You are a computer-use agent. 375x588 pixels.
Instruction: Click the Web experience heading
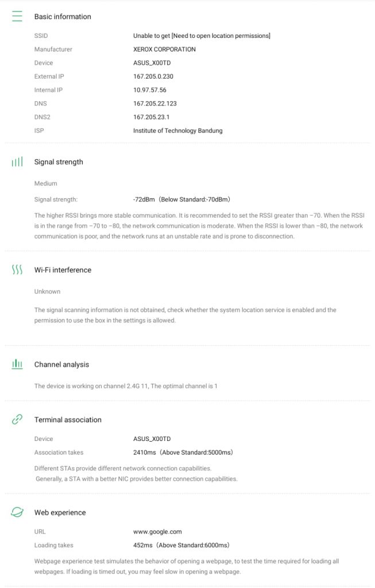[x=60, y=513]
